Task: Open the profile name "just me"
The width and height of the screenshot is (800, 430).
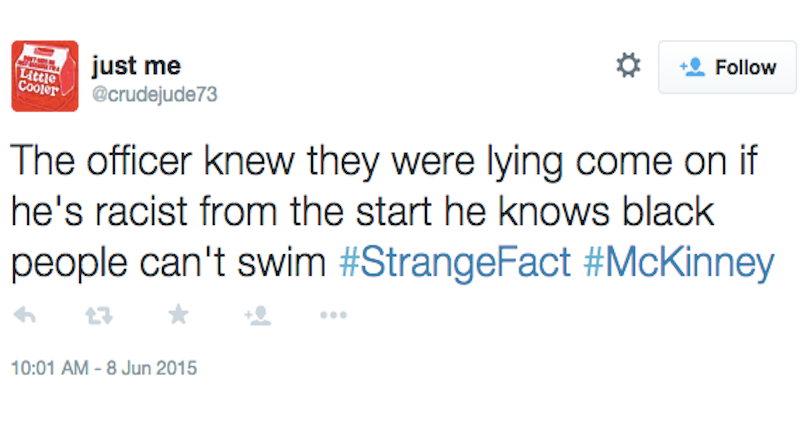Action: (x=135, y=66)
